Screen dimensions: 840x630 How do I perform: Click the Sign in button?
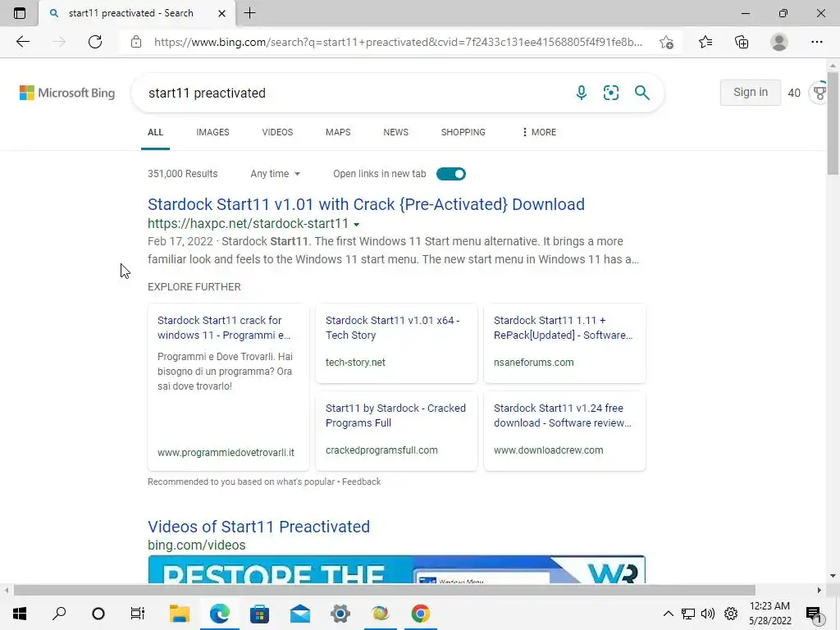pos(750,92)
